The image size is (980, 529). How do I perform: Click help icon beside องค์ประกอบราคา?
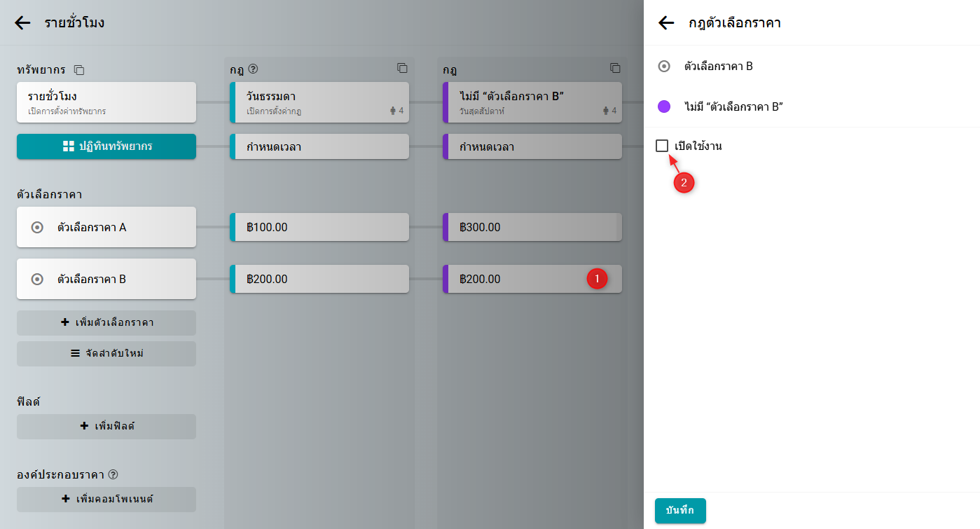pyautogui.click(x=113, y=474)
